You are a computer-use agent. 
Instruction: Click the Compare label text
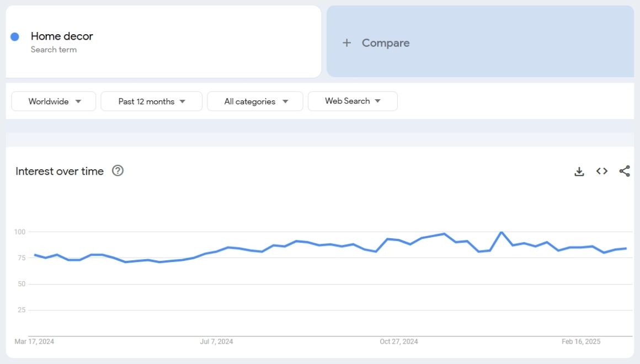point(386,43)
